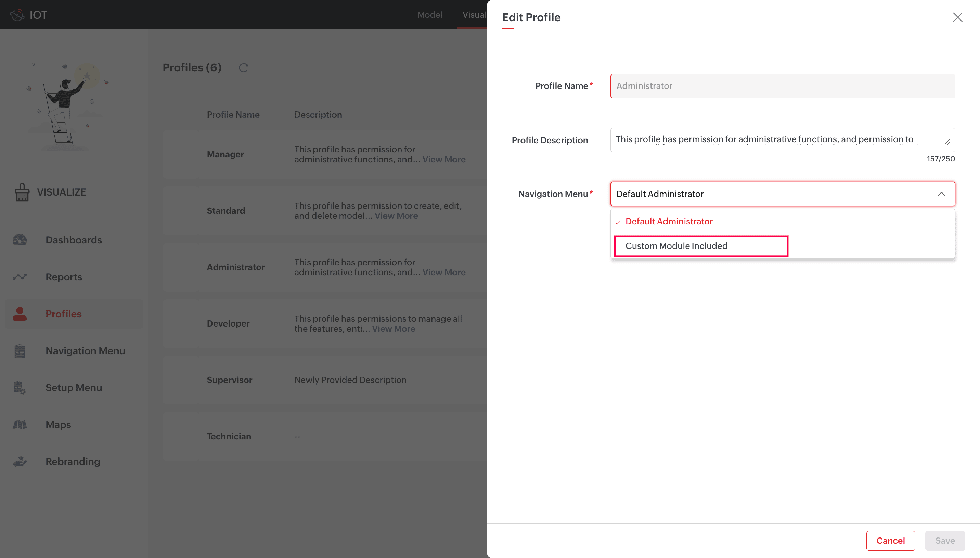This screenshot has height=558, width=980.
Task: Refresh the Profiles list
Action: [244, 68]
